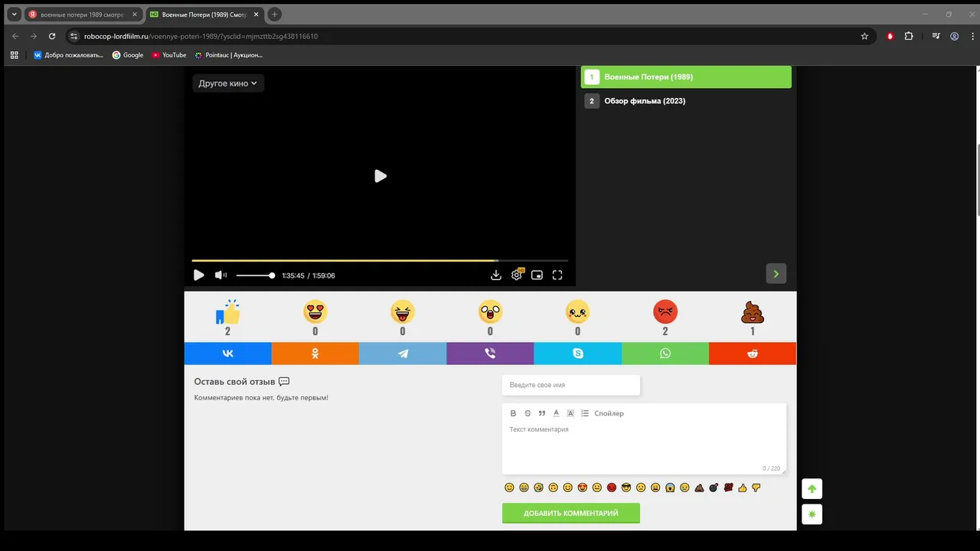Share the page on VK
The height and width of the screenshot is (551, 980).
228,354
